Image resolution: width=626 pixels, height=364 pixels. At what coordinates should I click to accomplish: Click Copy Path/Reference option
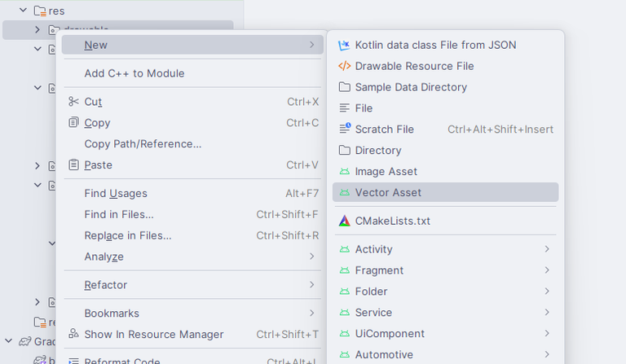(143, 144)
